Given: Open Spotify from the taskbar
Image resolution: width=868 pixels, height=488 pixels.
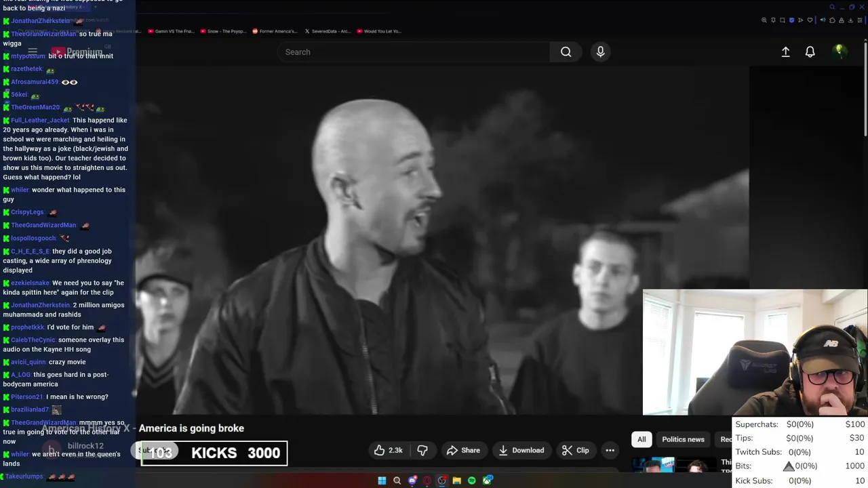Looking at the screenshot, I should pyautogui.click(x=472, y=481).
